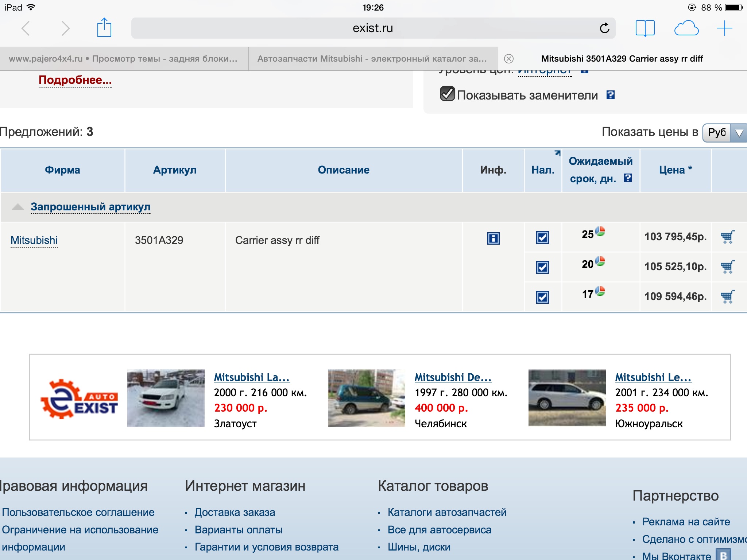Open the Mitsubishi brand link
747x560 pixels.
pyautogui.click(x=34, y=240)
